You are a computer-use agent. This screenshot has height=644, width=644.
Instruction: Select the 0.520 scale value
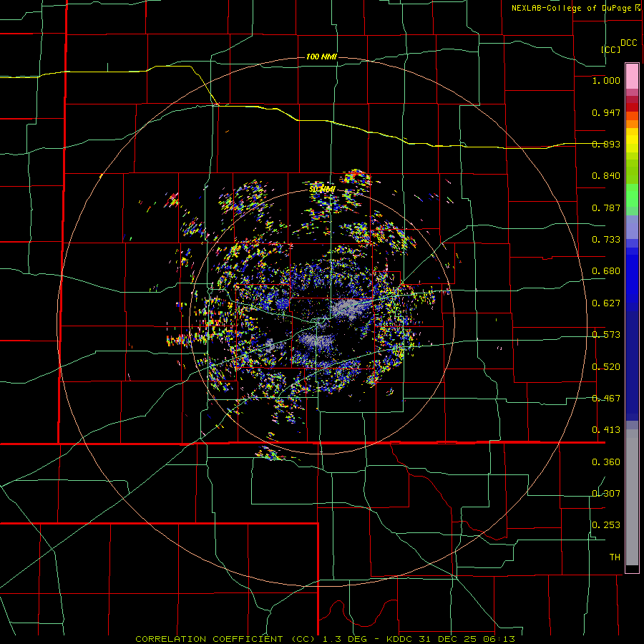click(x=606, y=367)
